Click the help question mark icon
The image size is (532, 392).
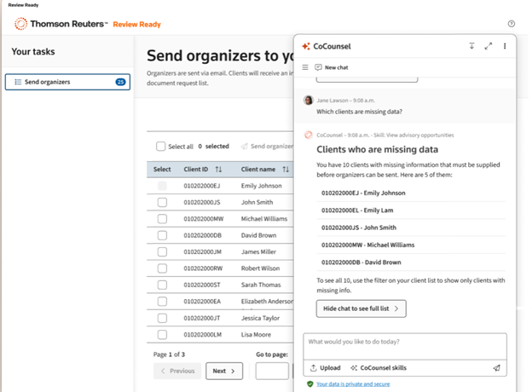tap(511, 24)
